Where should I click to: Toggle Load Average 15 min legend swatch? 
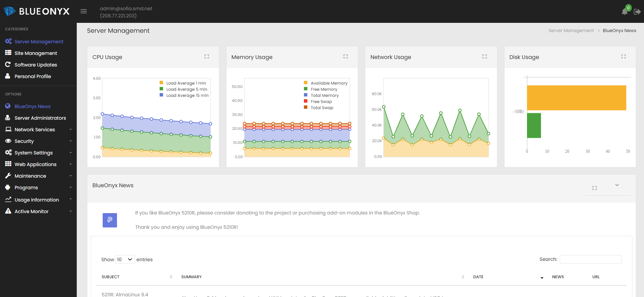click(x=161, y=95)
